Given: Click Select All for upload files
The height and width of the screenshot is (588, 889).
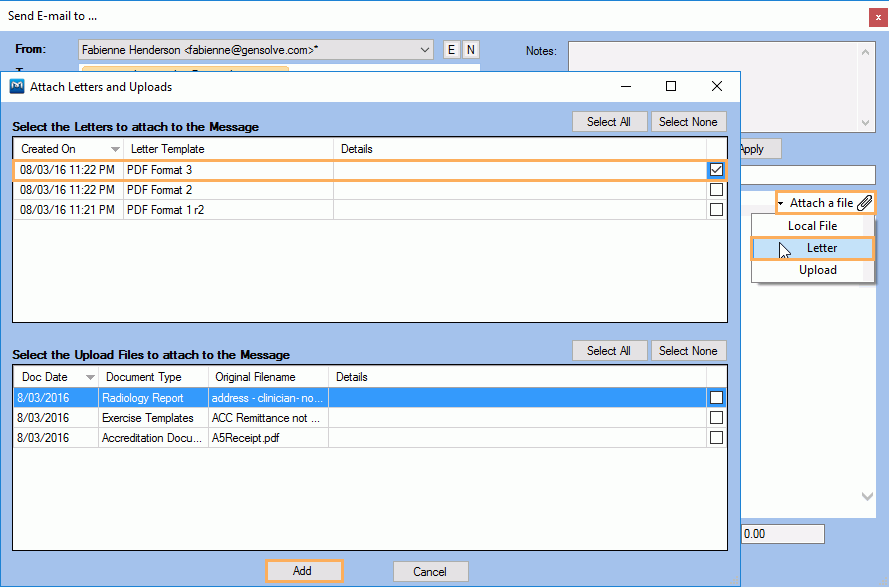Looking at the screenshot, I should click(x=609, y=350).
